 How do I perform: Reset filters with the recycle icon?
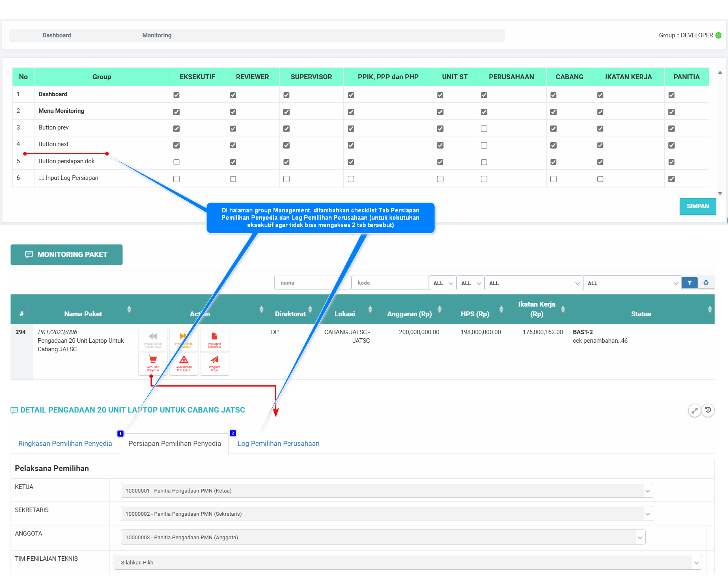706,283
